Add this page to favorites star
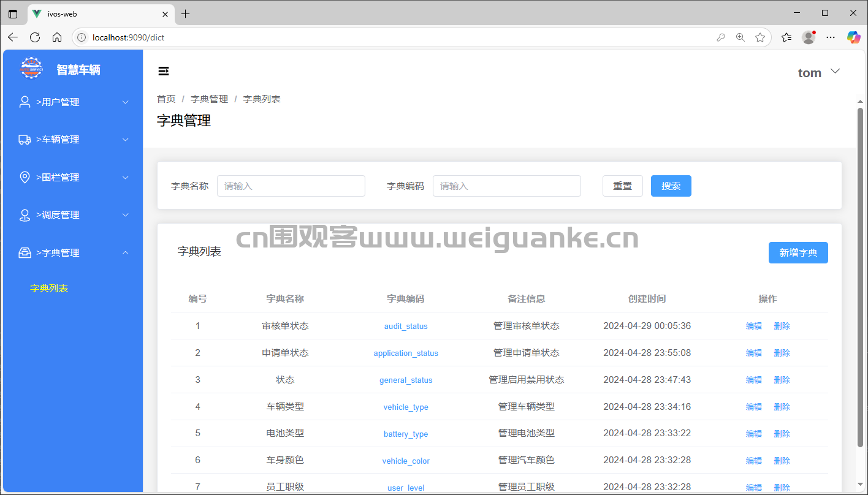 (x=760, y=37)
